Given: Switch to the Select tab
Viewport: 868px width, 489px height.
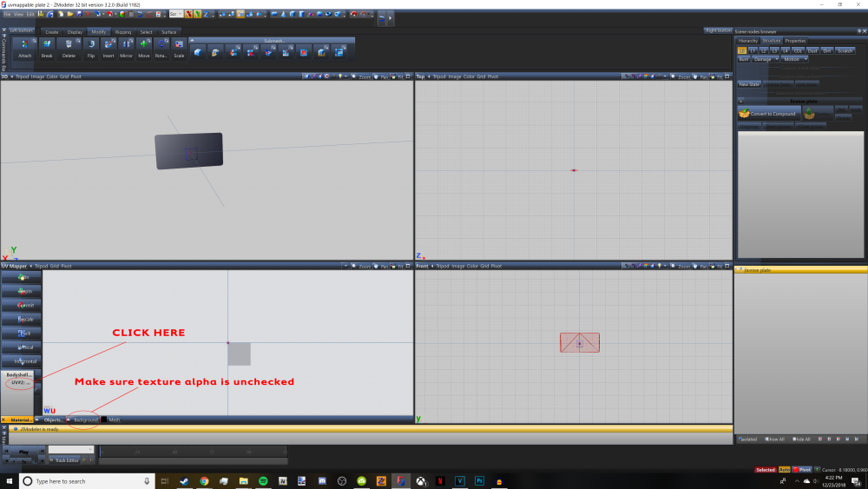Looking at the screenshot, I should tap(146, 32).
